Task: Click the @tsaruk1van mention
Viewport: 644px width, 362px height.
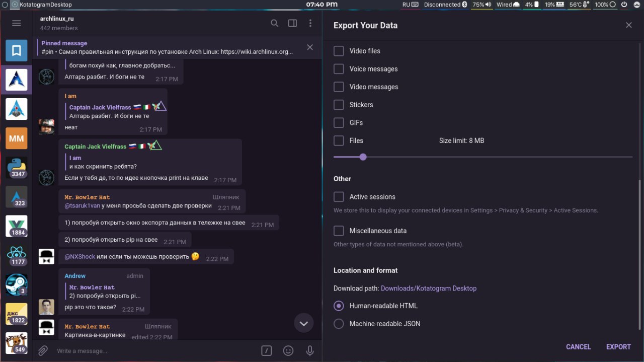Action: tap(83, 205)
